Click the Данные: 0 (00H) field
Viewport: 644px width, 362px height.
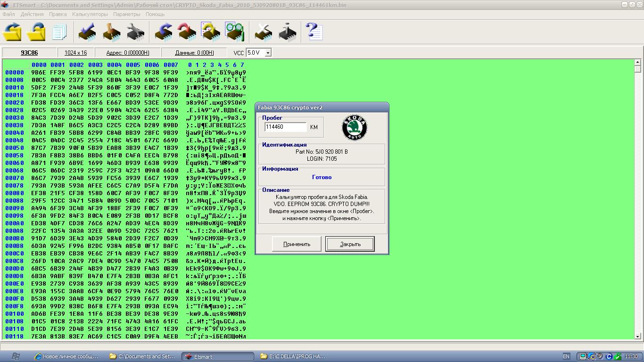pyautogui.click(x=195, y=53)
